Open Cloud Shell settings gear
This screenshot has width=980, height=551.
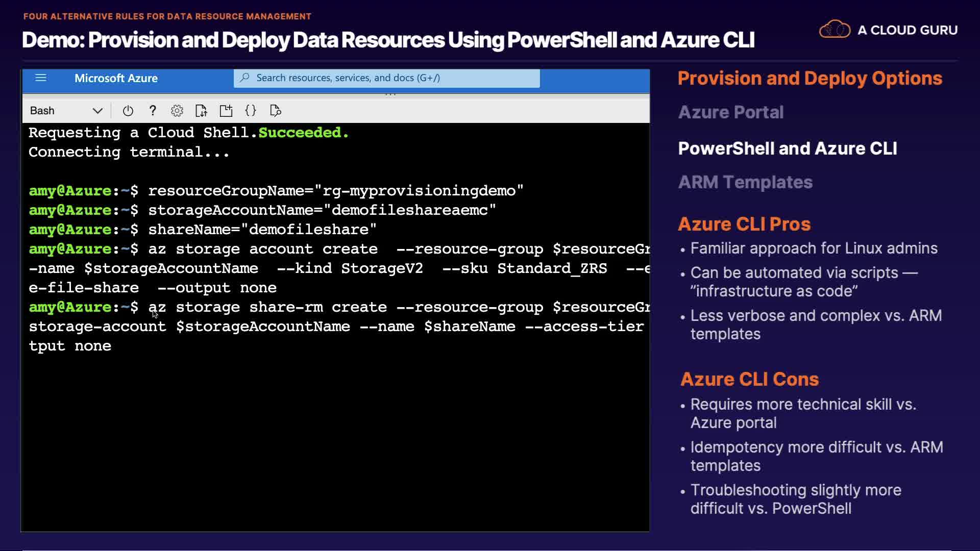pos(177,111)
